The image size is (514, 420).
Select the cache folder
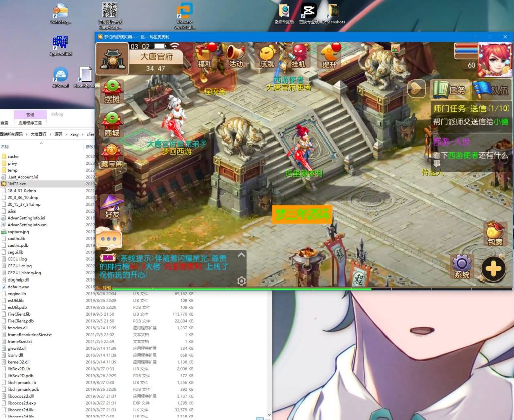point(13,156)
